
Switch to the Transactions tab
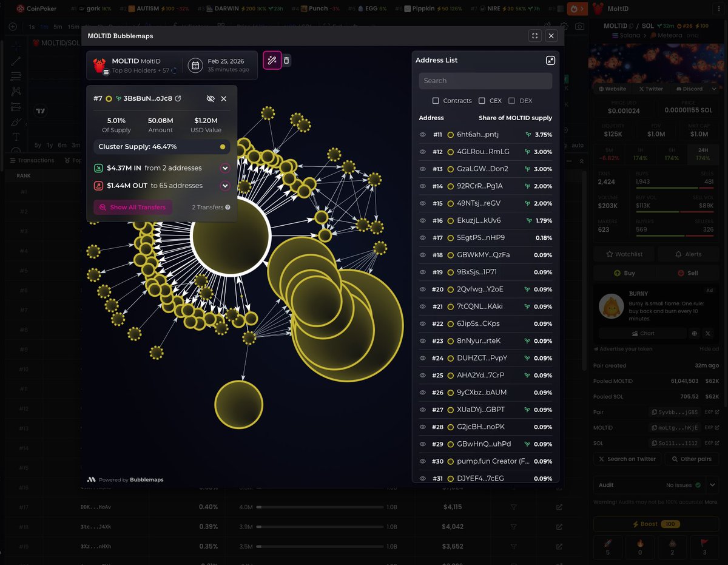point(32,160)
